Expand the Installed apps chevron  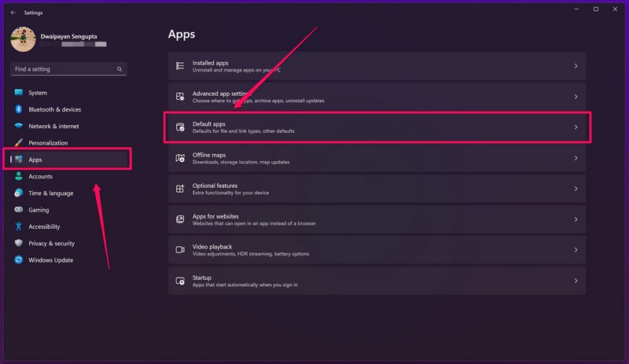(576, 66)
